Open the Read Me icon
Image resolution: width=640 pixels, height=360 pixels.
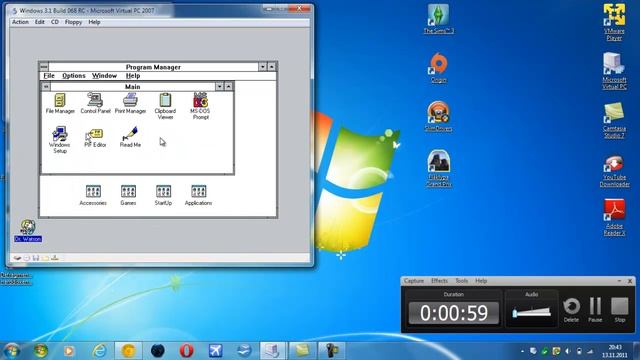tap(130, 137)
